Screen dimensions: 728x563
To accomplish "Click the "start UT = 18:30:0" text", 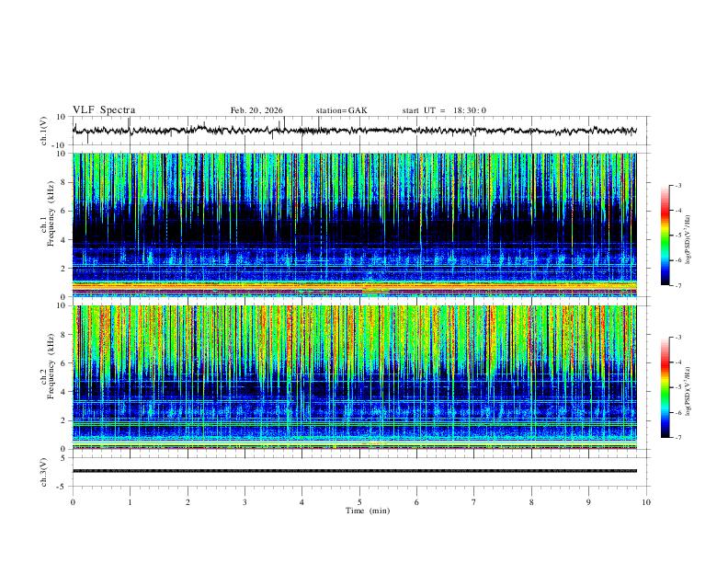I will [444, 110].
